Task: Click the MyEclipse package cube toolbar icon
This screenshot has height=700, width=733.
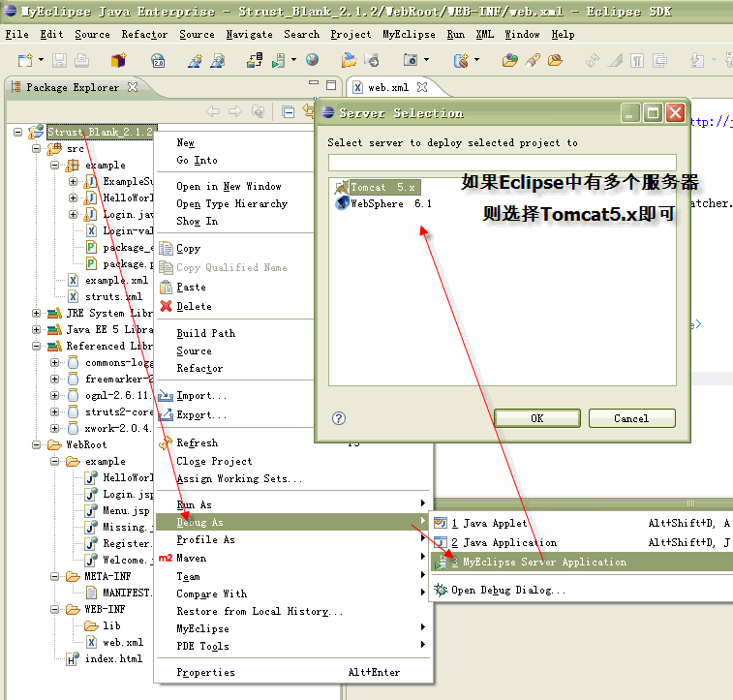Action: tap(119, 60)
